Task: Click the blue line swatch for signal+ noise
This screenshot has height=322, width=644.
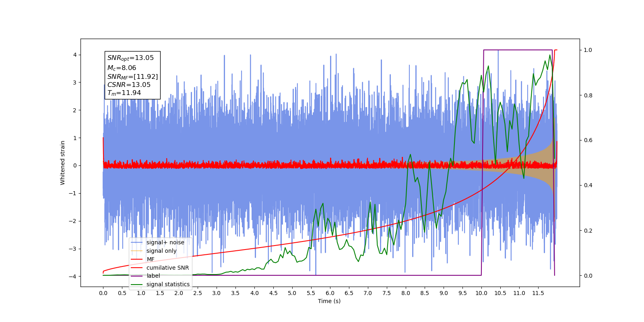Action: coord(137,242)
